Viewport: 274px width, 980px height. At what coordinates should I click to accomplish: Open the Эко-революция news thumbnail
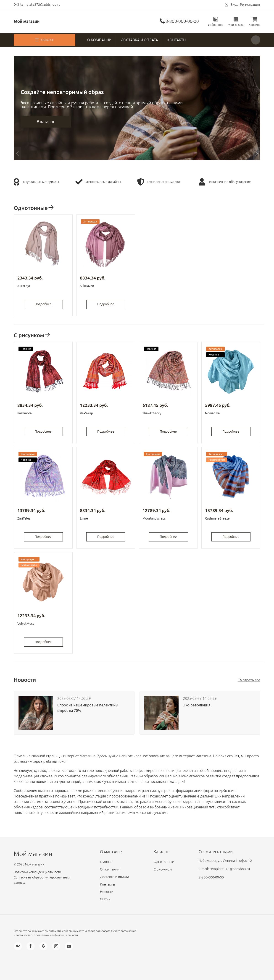click(x=161, y=713)
